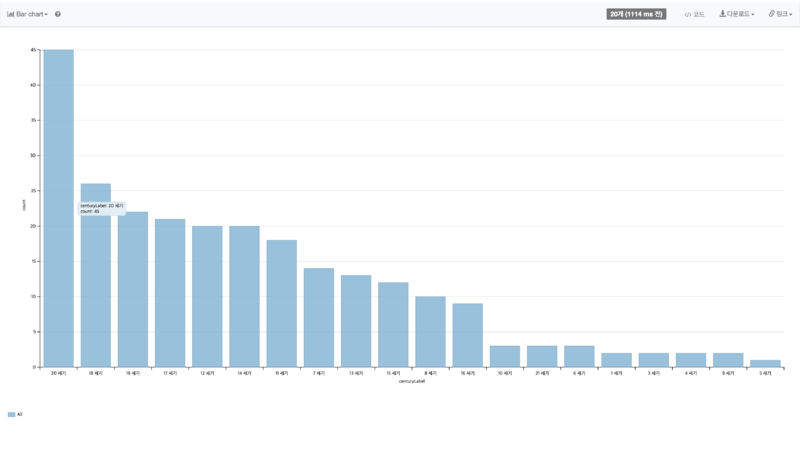Viewport: 800px width, 450px height.
Task: Click the blue All legend color swatch
Action: [11, 414]
